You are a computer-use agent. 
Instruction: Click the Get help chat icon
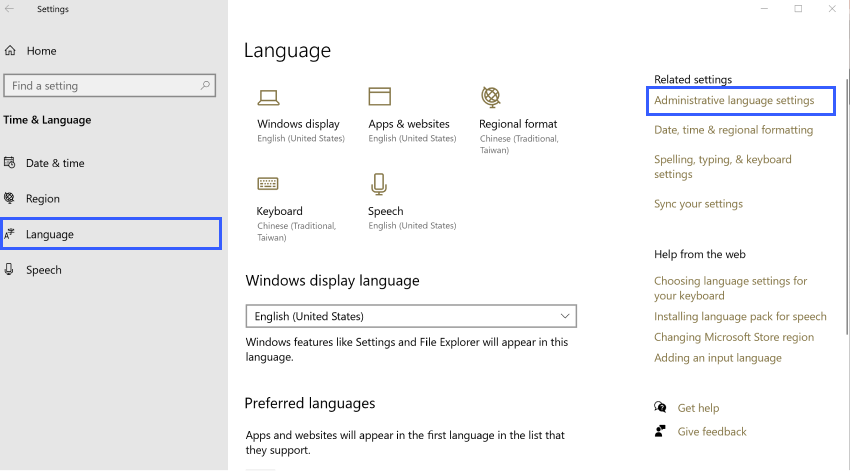660,408
